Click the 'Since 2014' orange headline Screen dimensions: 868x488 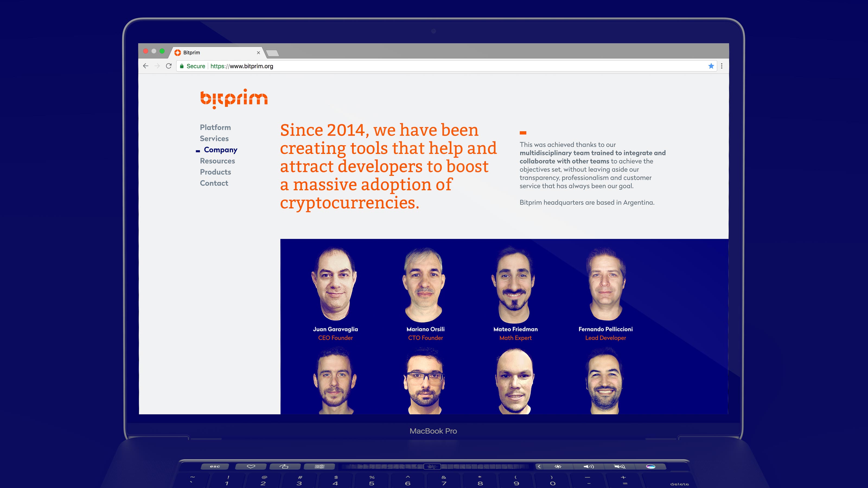pos(388,166)
